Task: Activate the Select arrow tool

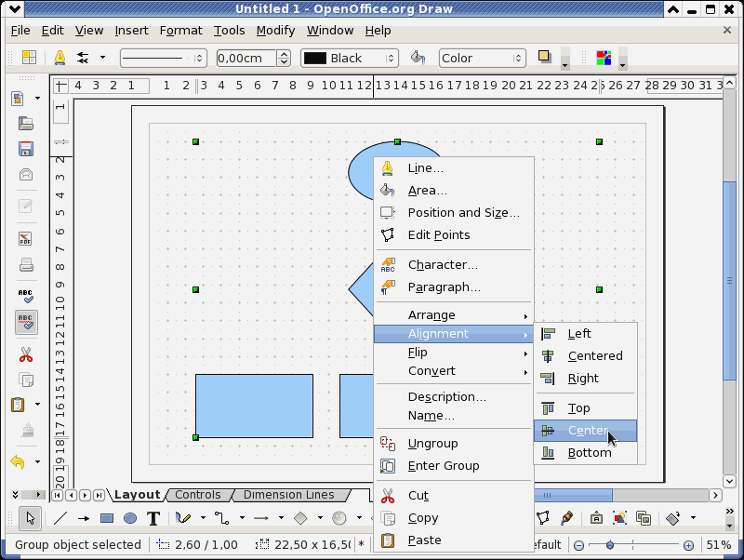Action: click(x=31, y=518)
